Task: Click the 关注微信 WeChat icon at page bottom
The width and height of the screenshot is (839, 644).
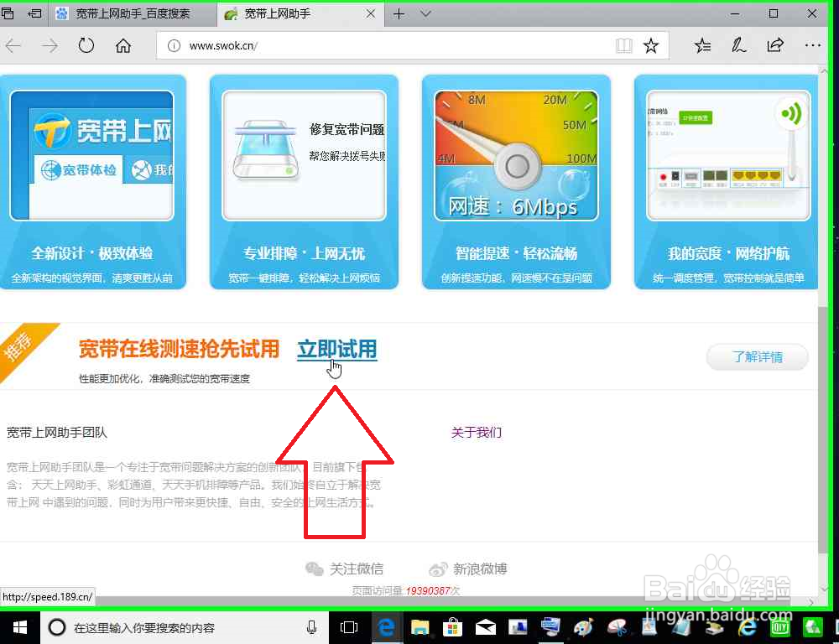Action: pyautogui.click(x=315, y=569)
